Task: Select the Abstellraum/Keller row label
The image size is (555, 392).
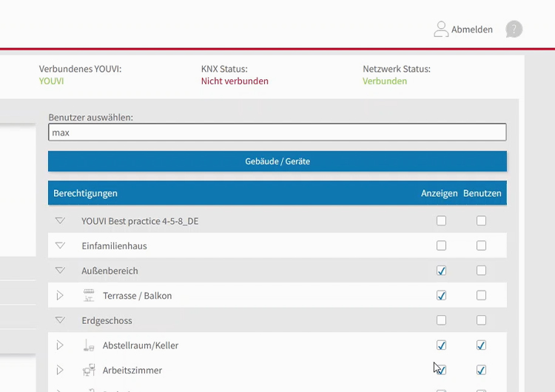Action: 141,345
